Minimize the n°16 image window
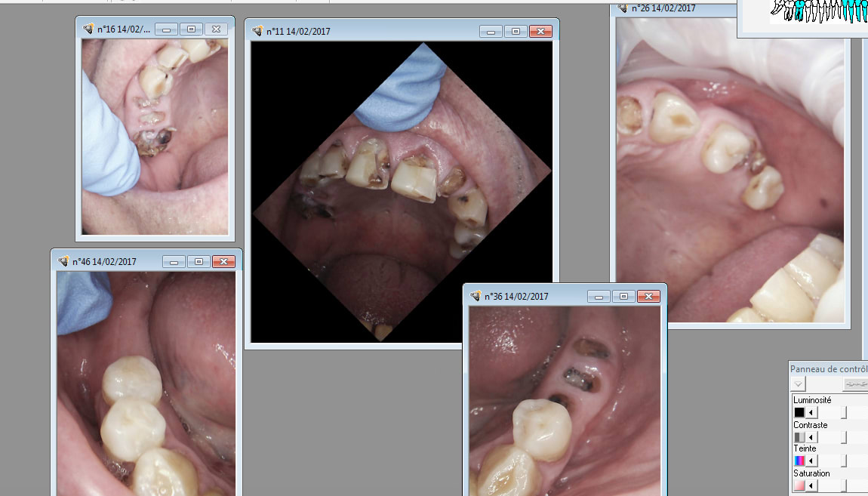 point(166,29)
